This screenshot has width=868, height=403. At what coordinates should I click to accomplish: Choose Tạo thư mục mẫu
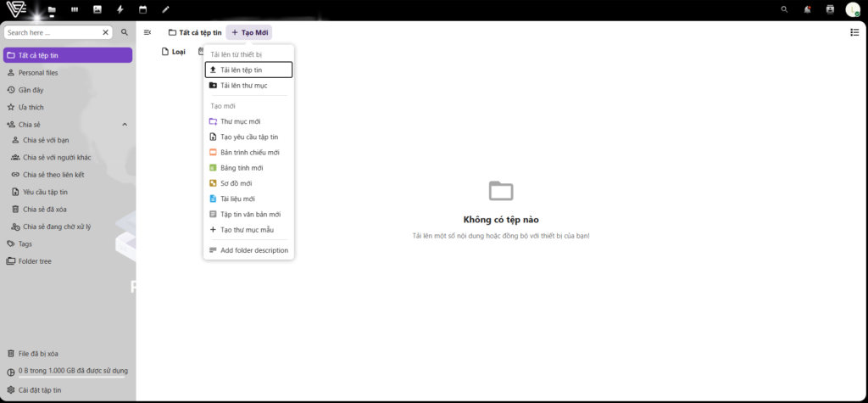[x=248, y=230]
